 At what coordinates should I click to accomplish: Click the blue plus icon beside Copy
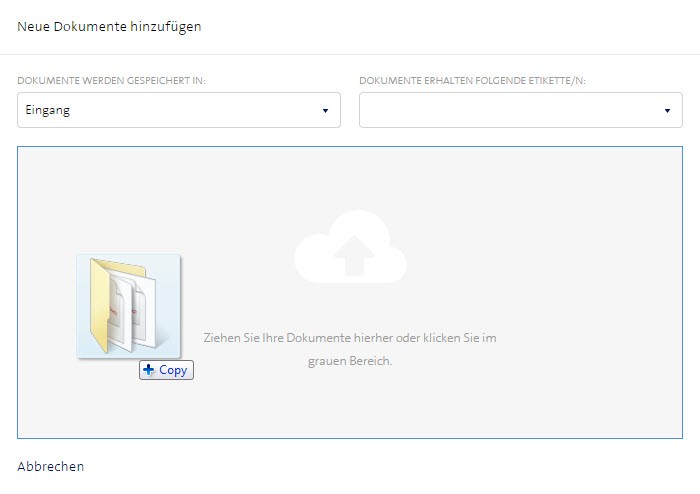[149, 370]
